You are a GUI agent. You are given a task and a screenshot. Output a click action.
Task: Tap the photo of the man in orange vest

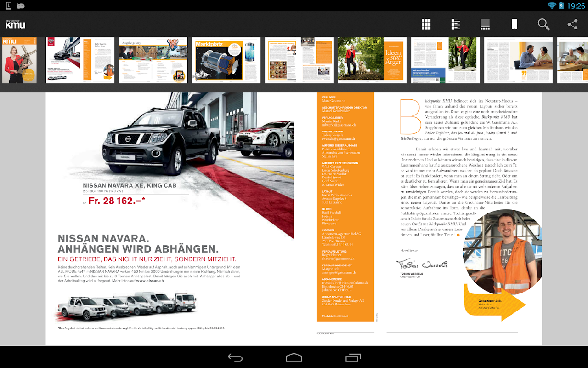tap(503, 252)
